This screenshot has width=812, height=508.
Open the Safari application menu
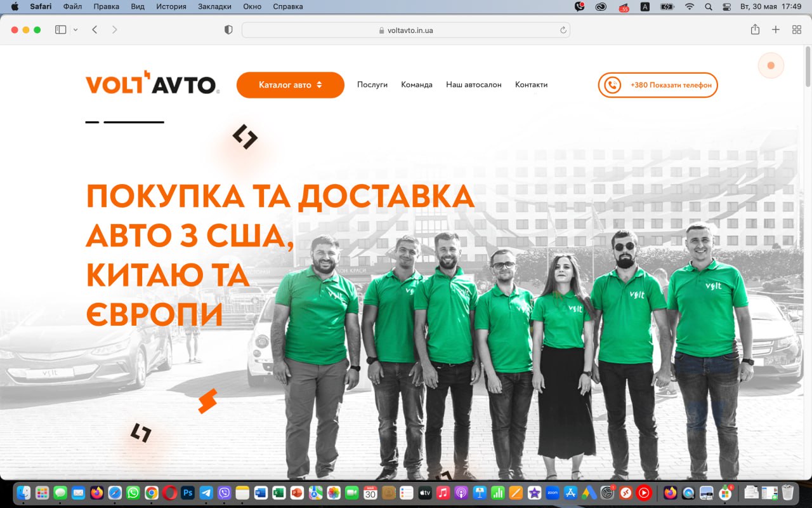(41, 6)
